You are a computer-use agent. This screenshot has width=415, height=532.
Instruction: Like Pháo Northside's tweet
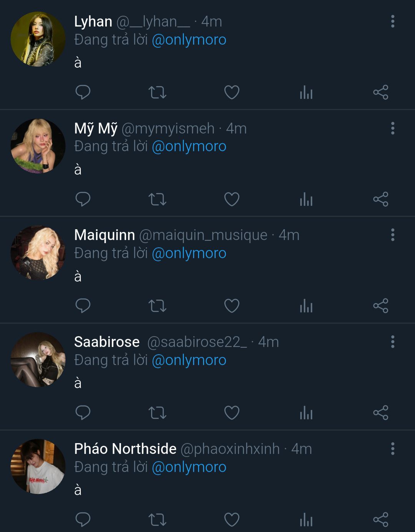tap(232, 520)
